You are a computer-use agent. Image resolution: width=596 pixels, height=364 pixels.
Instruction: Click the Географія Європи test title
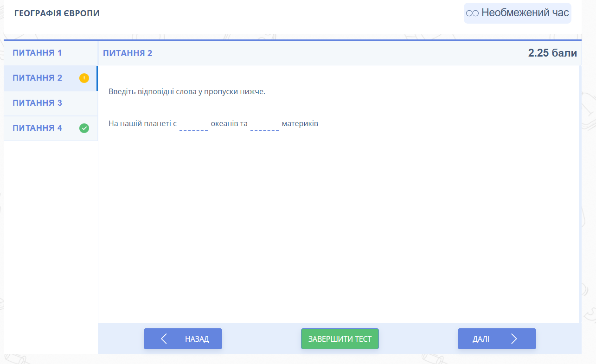click(x=57, y=13)
